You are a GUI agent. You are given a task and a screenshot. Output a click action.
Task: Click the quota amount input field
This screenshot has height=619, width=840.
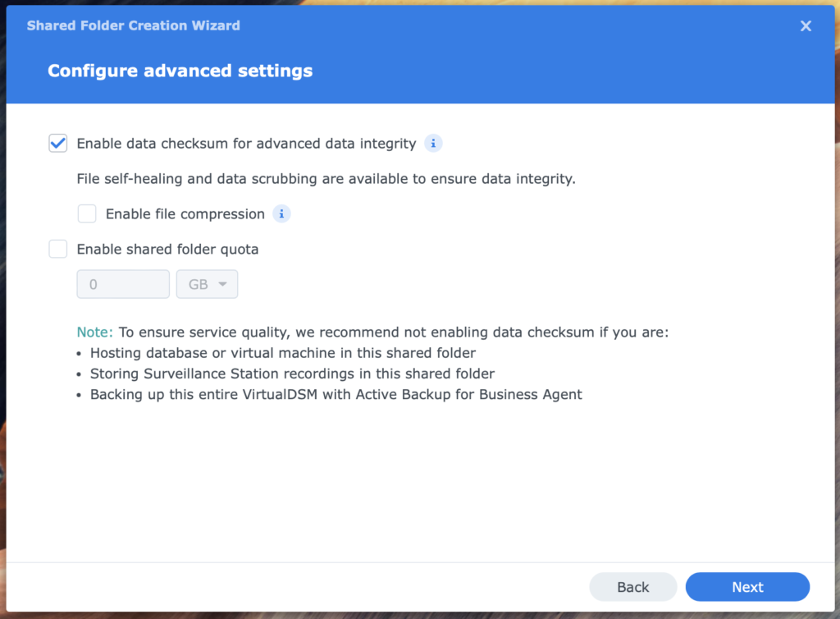coord(123,283)
